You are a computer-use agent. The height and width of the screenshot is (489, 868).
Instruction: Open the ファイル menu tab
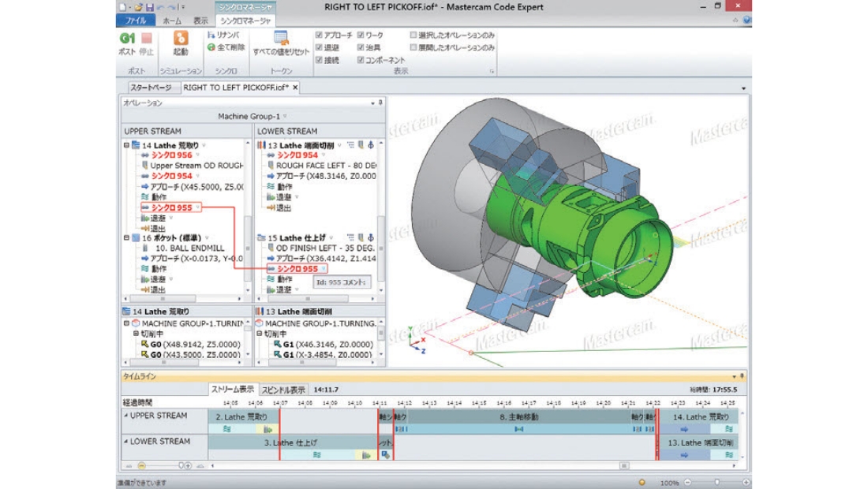click(x=135, y=21)
